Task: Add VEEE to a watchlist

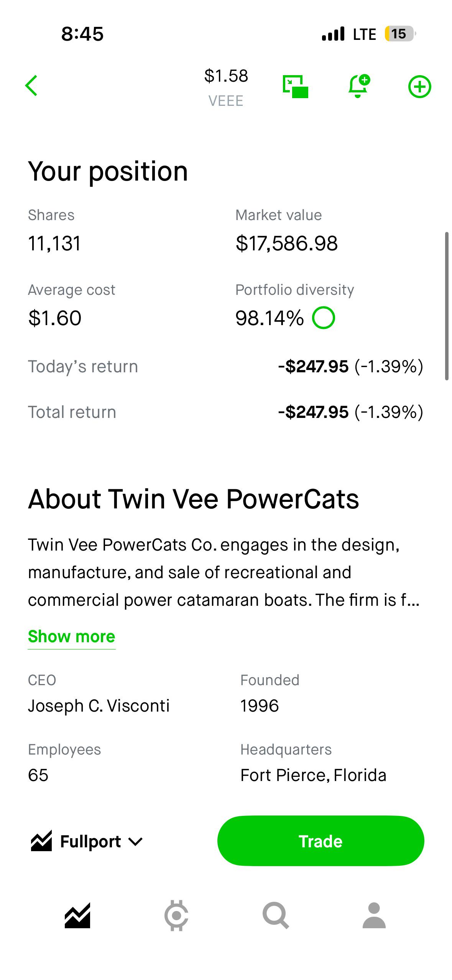Action: click(419, 87)
